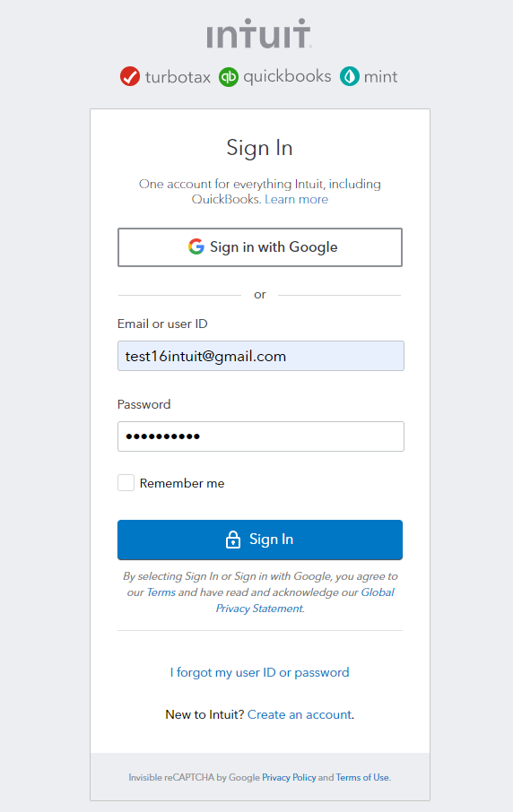Click the red TurboTax checkmark icon
Screen dimensions: 513x812
point(130,77)
